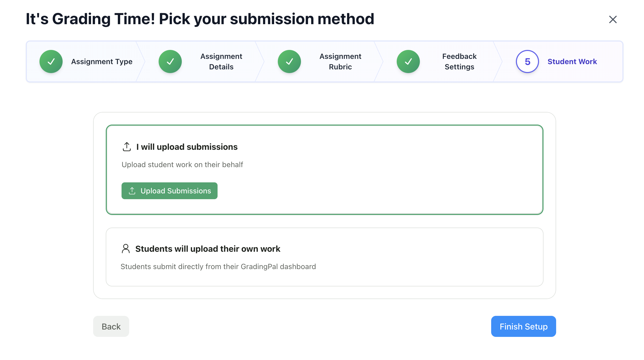Click the upload arrow icon beside 'I will upload submissions'
The height and width of the screenshot is (360, 644).
point(127,147)
